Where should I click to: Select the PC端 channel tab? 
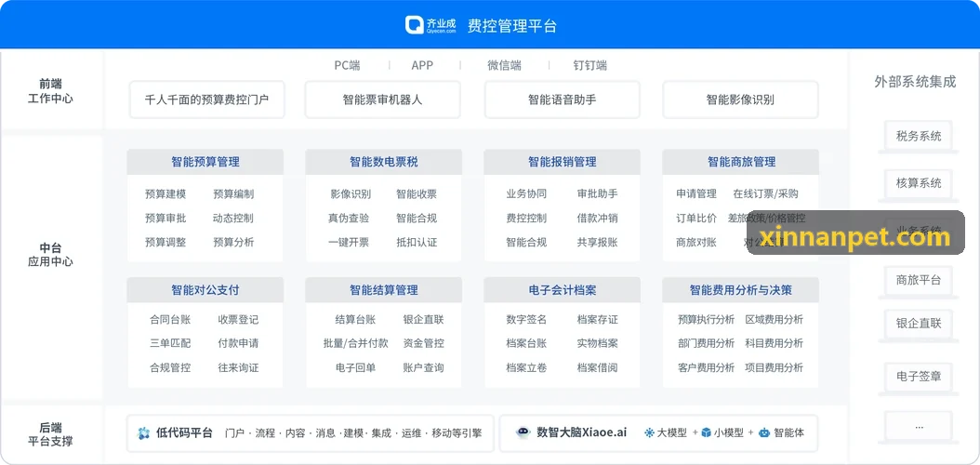coord(347,65)
